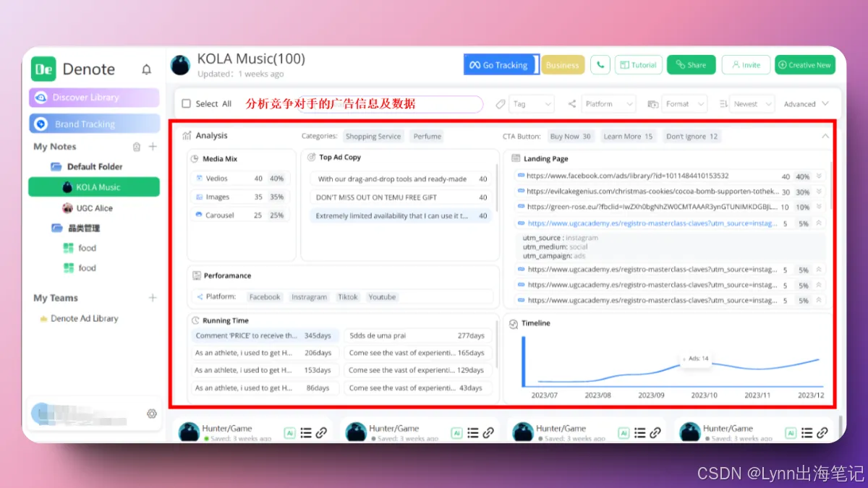Check the Select All checkbox
Screen dimensions: 868x488
pyautogui.click(x=186, y=104)
